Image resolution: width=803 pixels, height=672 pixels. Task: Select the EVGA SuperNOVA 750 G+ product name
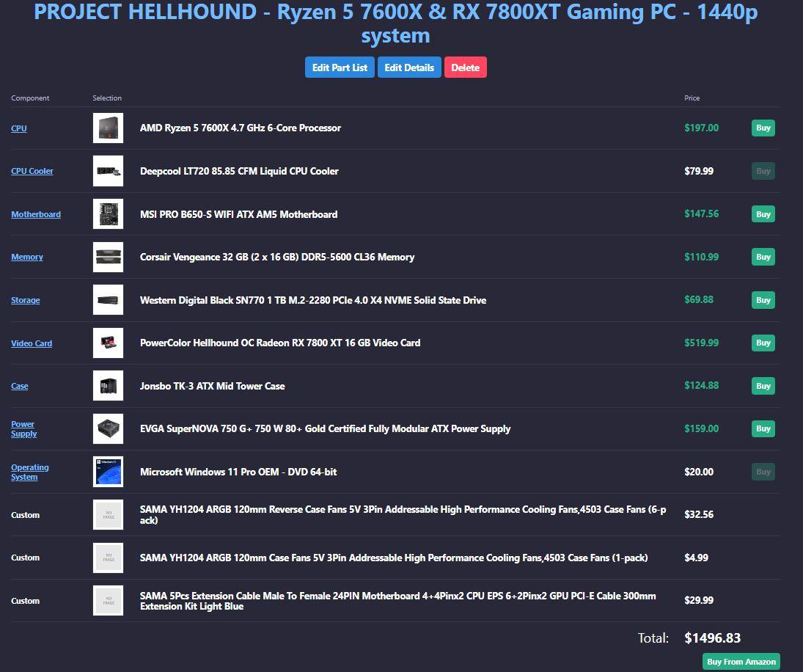pyautogui.click(x=325, y=428)
